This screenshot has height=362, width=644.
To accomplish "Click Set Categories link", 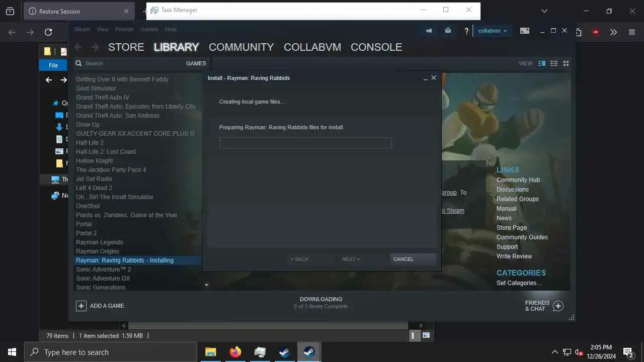I will (x=519, y=283).
